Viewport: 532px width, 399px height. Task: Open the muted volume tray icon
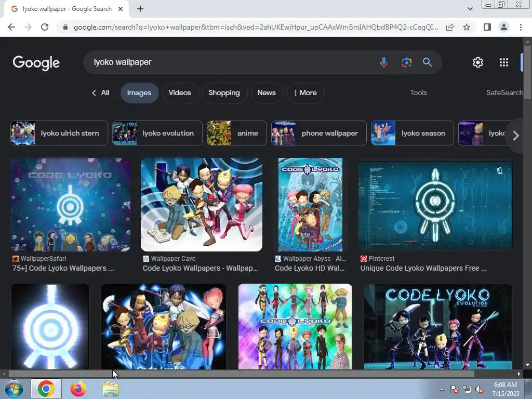(x=480, y=390)
